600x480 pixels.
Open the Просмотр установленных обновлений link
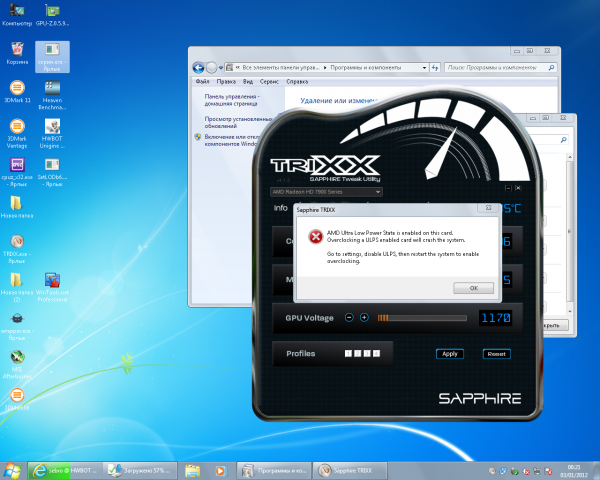[x=238, y=122]
